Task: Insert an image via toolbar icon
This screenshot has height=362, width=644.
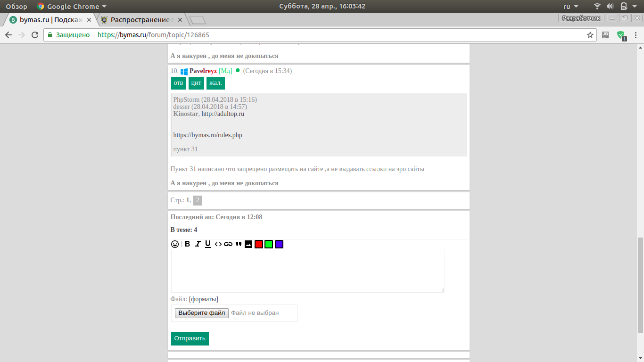Action: (x=248, y=244)
